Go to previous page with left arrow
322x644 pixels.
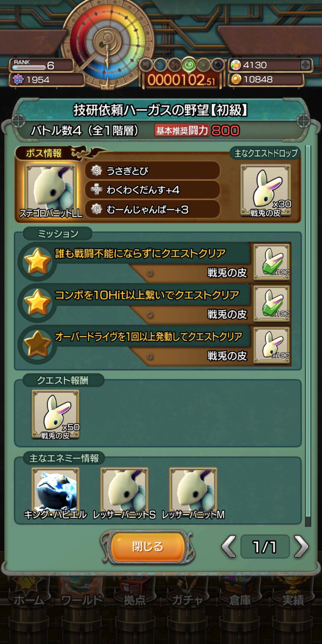coord(229,546)
